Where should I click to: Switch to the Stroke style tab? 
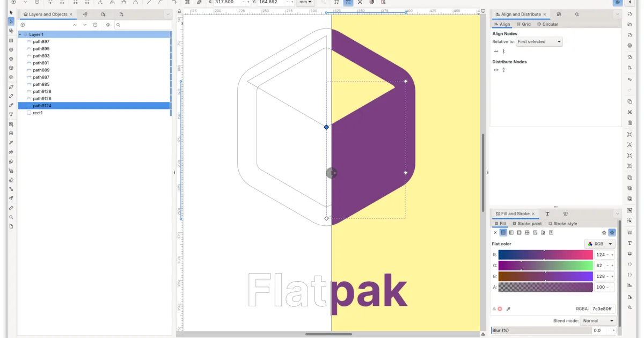pos(562,224)
